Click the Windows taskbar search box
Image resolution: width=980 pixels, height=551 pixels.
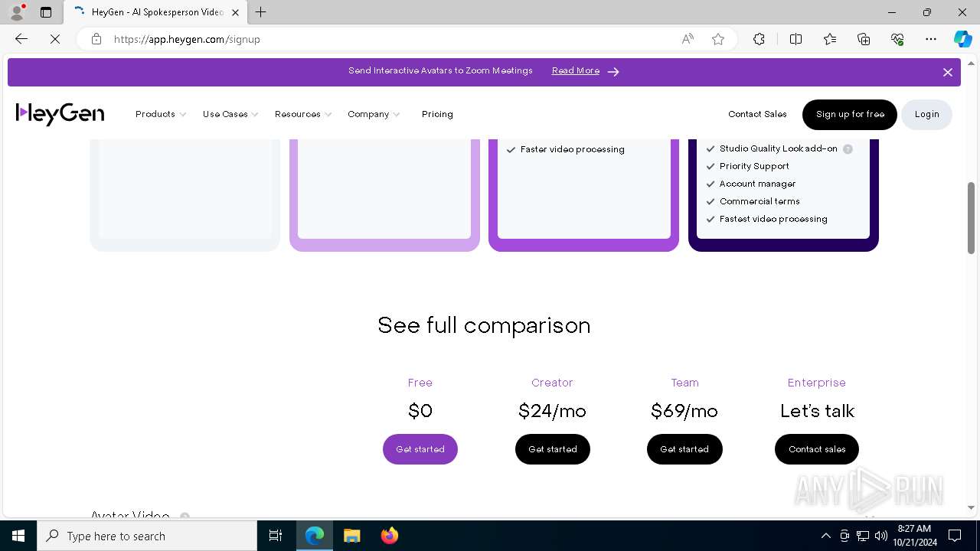click(x=147, y=536)
